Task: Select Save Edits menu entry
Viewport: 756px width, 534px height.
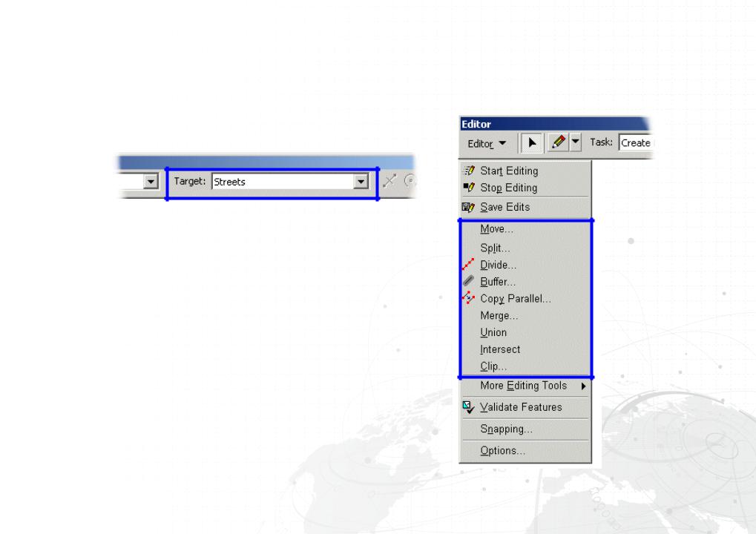Action: pyautogui.click(x=525, y=207)
